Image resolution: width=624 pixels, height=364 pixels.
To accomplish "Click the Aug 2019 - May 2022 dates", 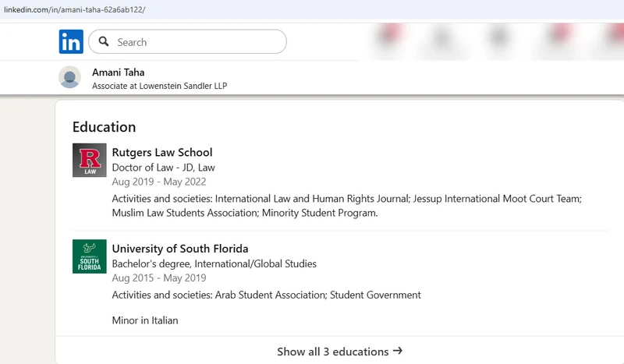I will point(153,181).
